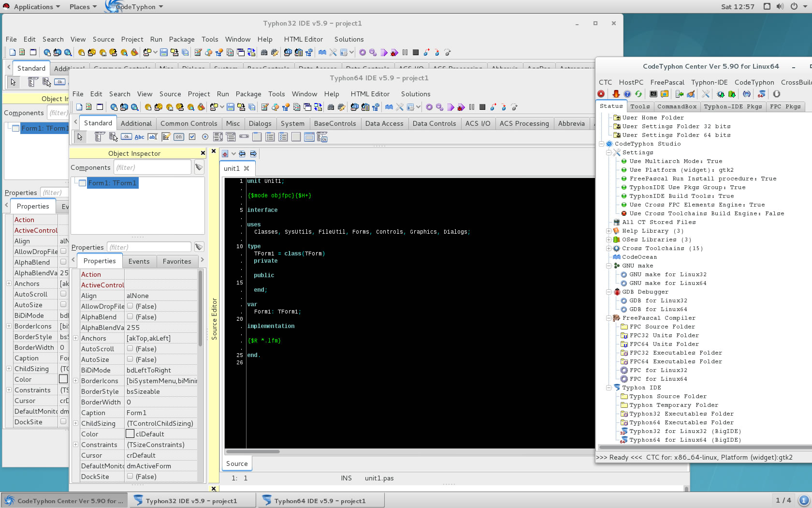Image resolution: width=812 pixels, height=508 pixels.
Task: Close unit1 editor tab
Action: pos(246,168)
